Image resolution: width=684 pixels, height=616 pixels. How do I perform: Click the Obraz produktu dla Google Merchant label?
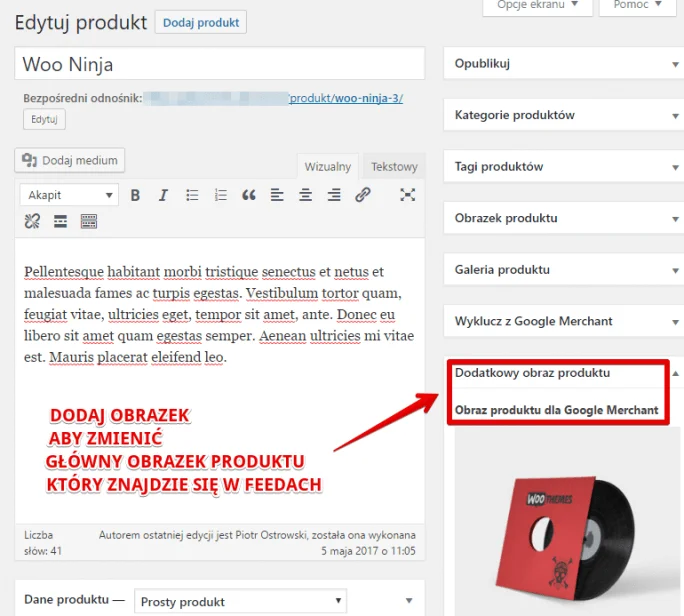(x=557, y=410)
